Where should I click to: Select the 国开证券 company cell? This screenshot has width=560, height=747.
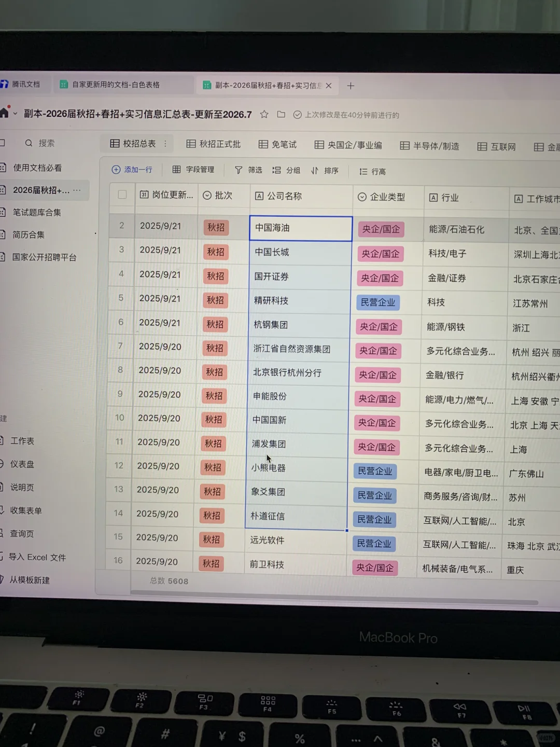click(x=300, y=277)
